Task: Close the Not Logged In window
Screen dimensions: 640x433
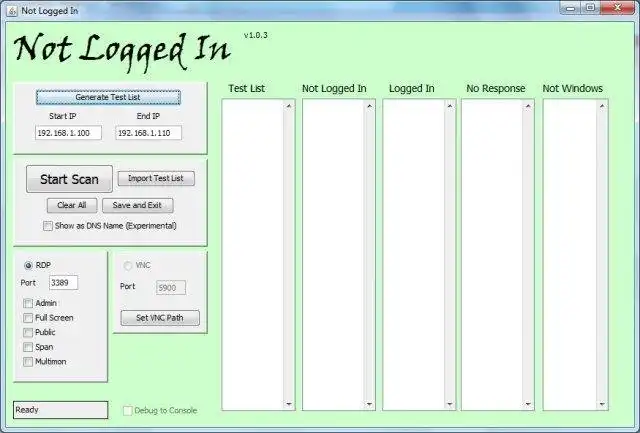Action: click(618, 8)
